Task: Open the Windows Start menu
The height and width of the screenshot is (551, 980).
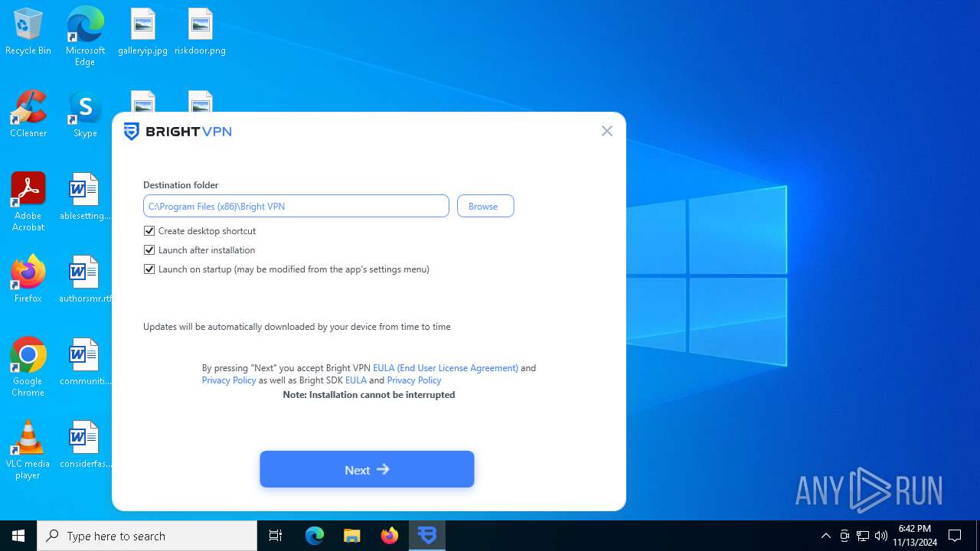Action: [x=18, y=536]
